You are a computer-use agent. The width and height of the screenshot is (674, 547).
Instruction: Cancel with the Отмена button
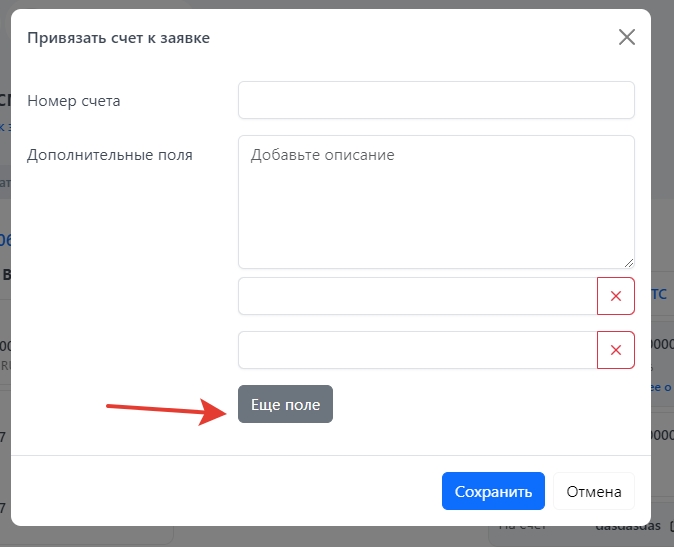594,492
